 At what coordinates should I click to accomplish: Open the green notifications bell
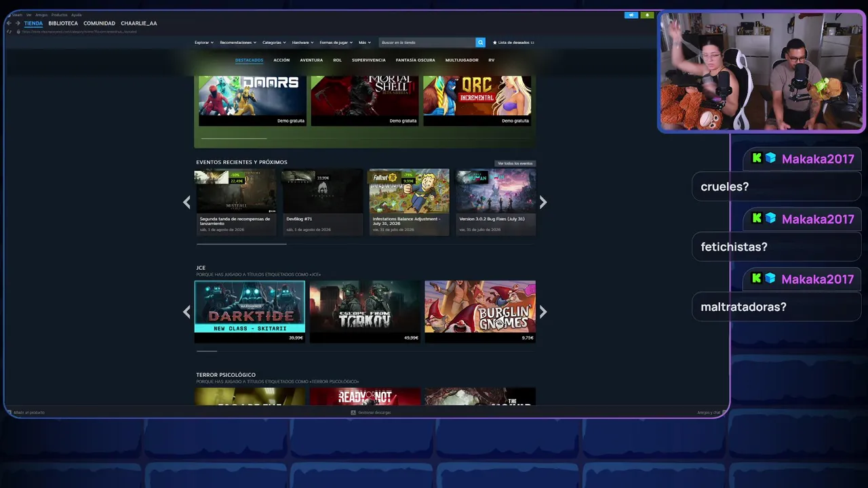click(647, 15)
